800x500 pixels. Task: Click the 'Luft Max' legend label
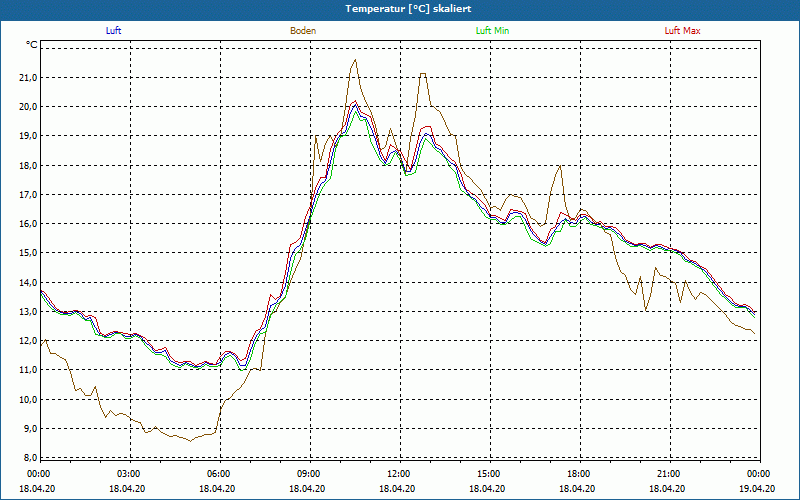click(x=683, y=31)
